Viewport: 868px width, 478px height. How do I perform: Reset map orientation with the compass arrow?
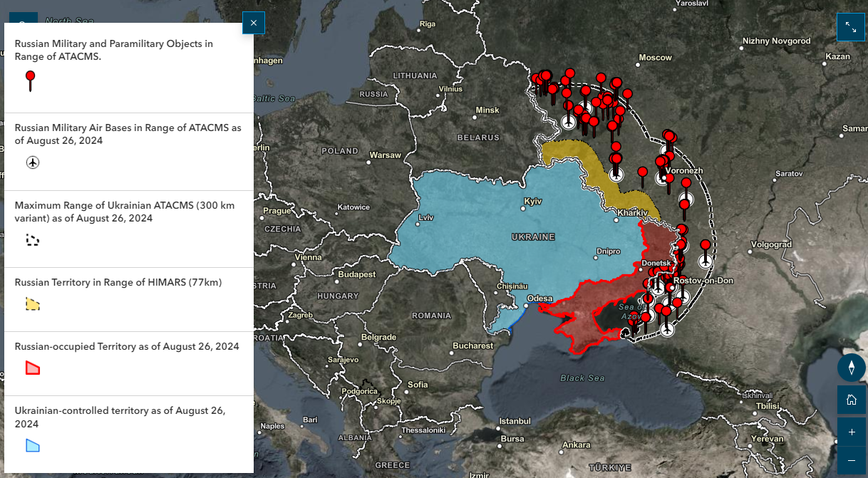click(x=851, y=368)
